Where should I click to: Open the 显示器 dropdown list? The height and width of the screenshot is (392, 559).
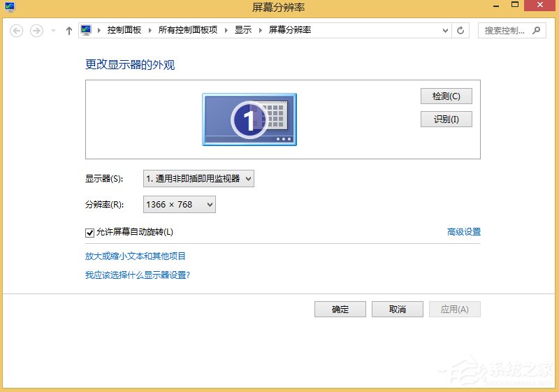(x=198, y=179)
